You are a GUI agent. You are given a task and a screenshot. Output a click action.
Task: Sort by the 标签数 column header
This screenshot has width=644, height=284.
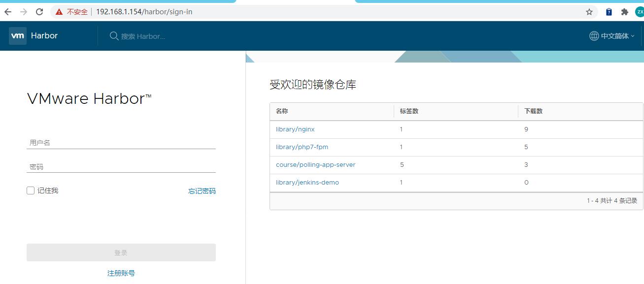pyautogui.click(x=409, y=111)
